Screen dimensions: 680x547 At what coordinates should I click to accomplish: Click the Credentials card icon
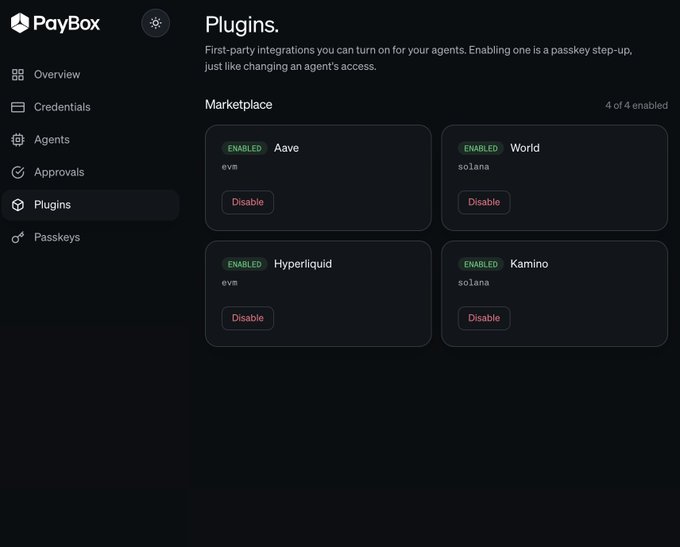click(x=18, y=107)
